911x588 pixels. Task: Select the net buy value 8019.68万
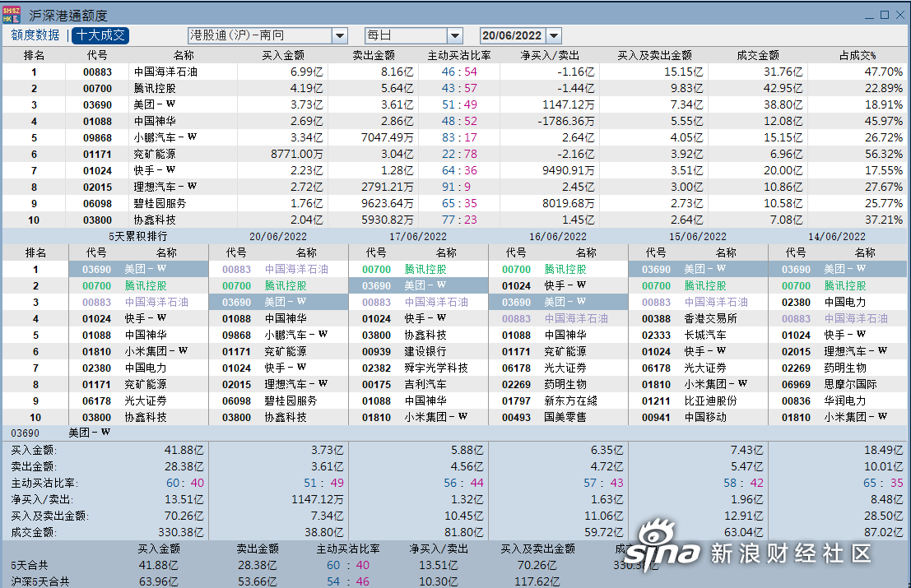[569, 204]
